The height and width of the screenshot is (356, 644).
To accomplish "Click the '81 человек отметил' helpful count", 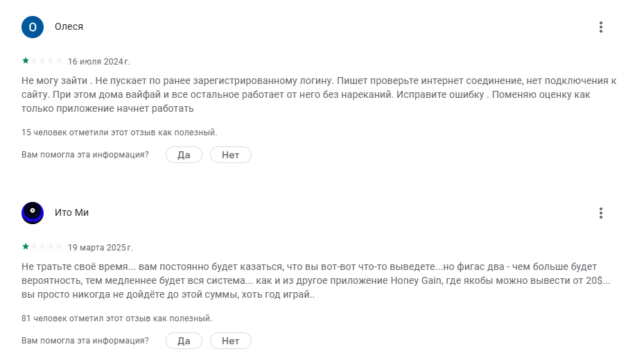I will pos(117,318).
